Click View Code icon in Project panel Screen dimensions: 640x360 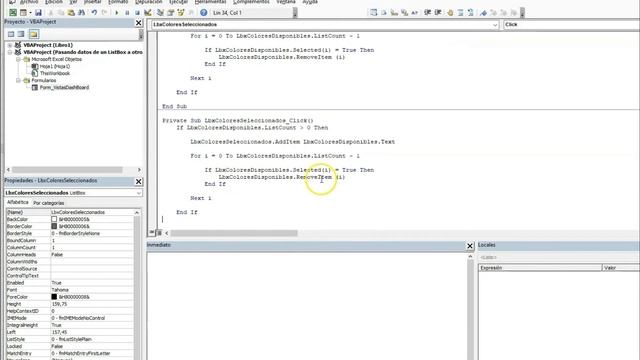tap(11, 34)
